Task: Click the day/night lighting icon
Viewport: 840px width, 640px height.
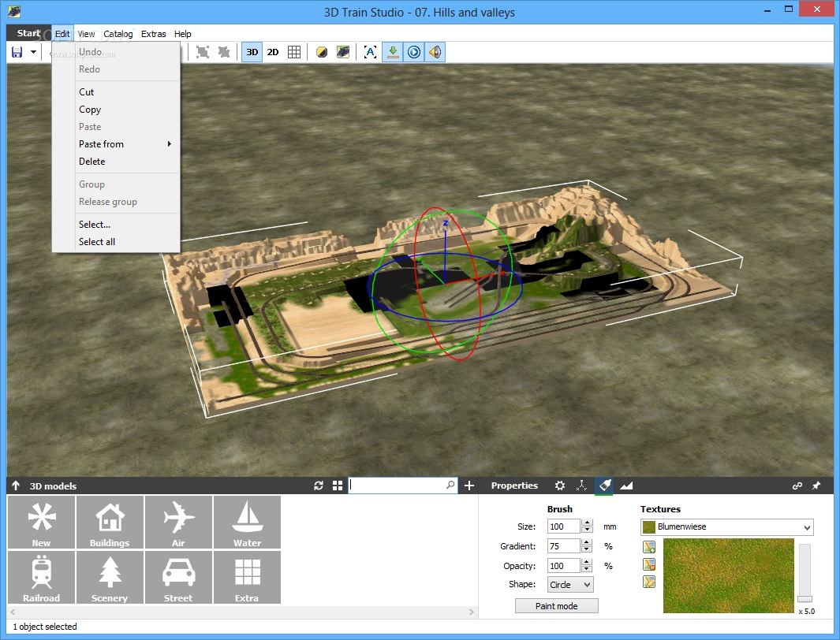Action: click(x=322, y=52)
